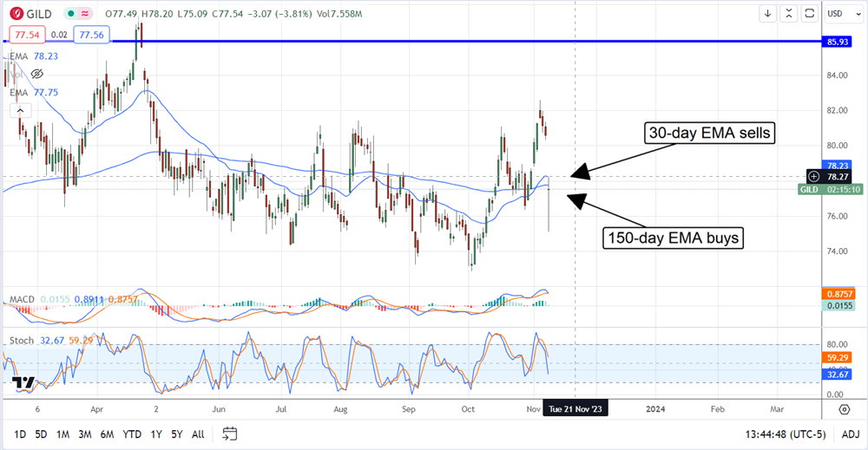The height and width of the screenshot is (450, 868).
Task: Click the Stoch indicator label
Action: point(22,341)
